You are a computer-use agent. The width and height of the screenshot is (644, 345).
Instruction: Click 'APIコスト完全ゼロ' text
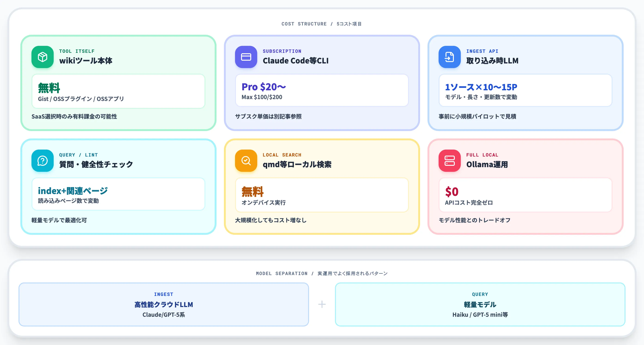(469, 203)
